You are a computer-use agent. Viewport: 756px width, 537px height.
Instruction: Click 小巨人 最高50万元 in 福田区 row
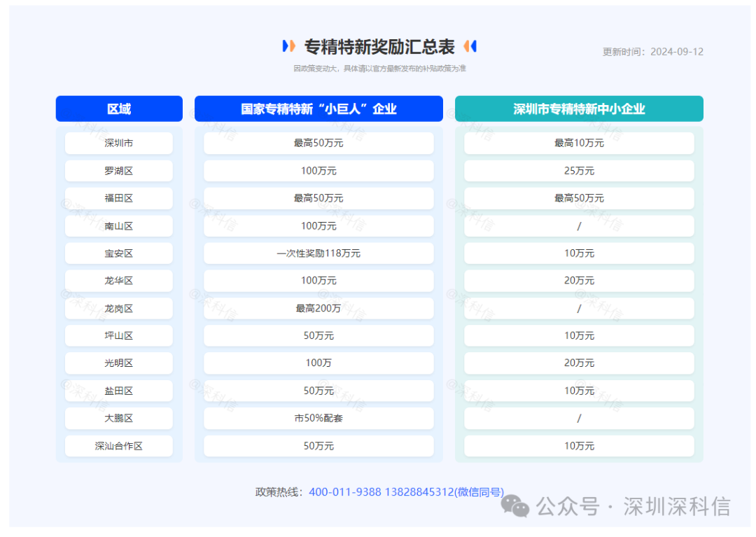[318, 198]
